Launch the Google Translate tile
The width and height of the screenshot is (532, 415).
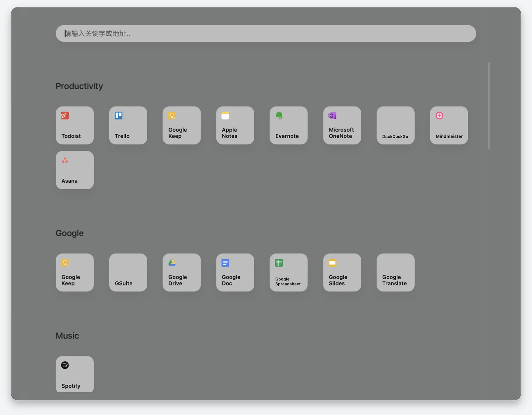pyautogui.click(x=396, y=273)
